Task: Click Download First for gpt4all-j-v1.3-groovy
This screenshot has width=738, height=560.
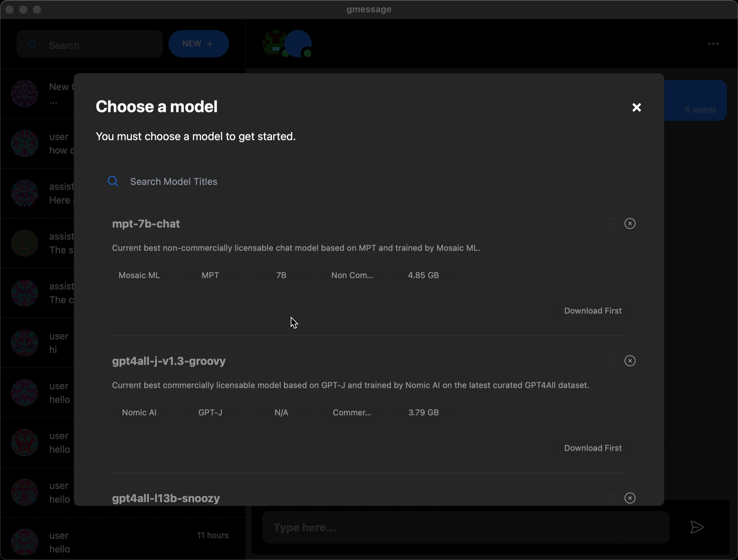Action: (593, 448)
